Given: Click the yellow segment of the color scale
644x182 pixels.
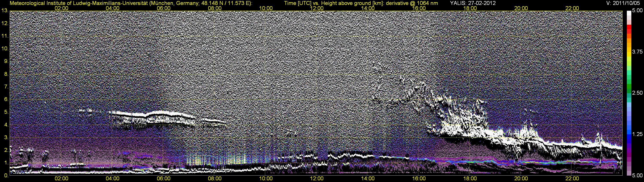Looking at the screenshot, I should (629, 55).
